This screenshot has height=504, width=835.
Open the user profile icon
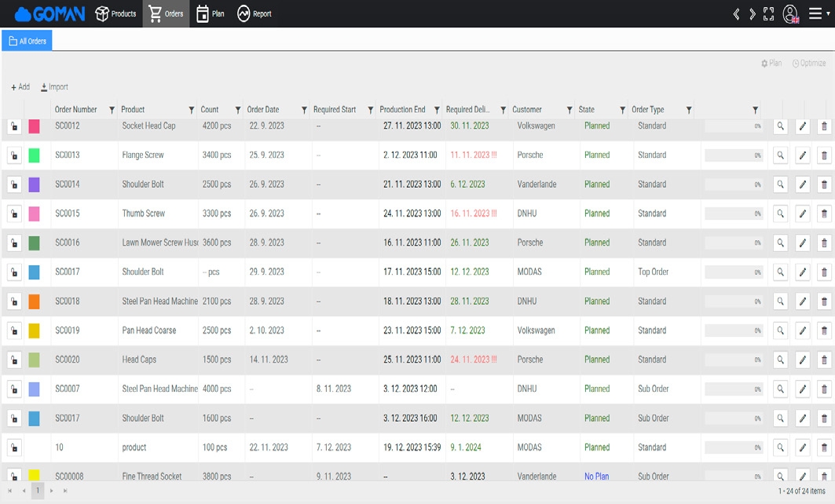pyautogui.click(x=791, y=14)
